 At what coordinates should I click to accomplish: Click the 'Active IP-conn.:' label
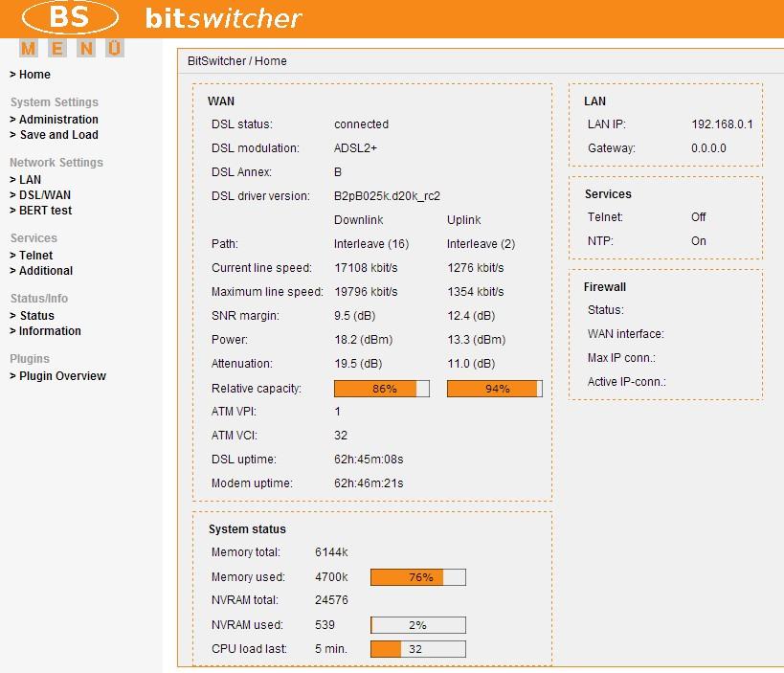(x=626, y=382)
